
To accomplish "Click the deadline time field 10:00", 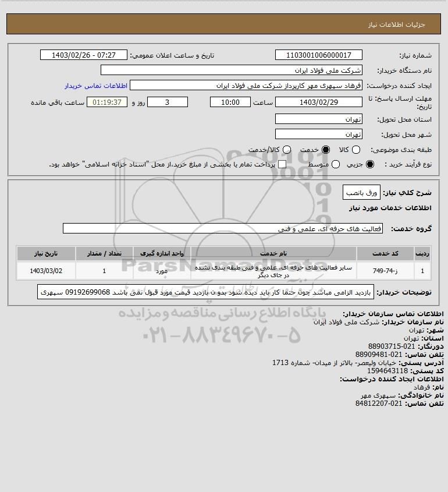I will click(230, 102).
